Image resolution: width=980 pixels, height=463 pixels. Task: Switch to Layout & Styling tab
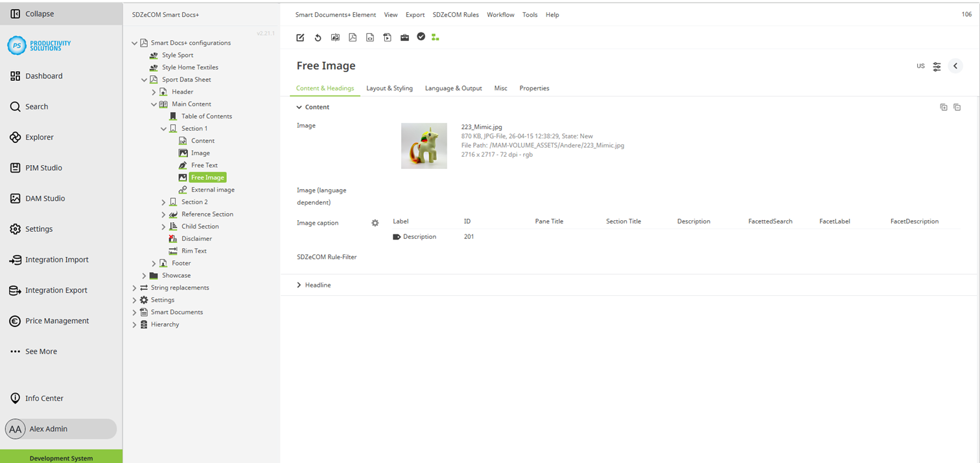pyautogui.click(x=390, y=88)
